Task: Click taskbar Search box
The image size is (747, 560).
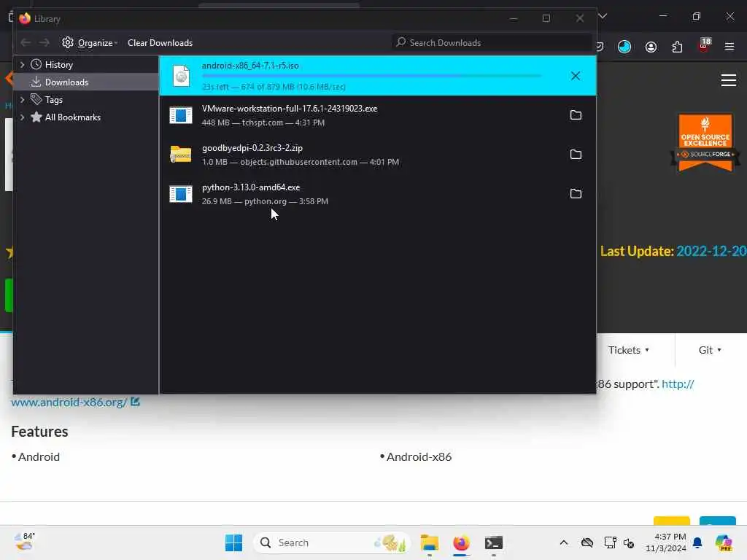Action: pos(332,542)
